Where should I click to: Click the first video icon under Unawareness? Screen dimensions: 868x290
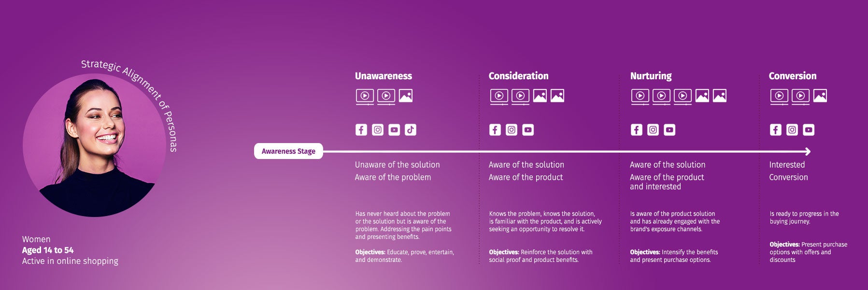click(365, 97)
